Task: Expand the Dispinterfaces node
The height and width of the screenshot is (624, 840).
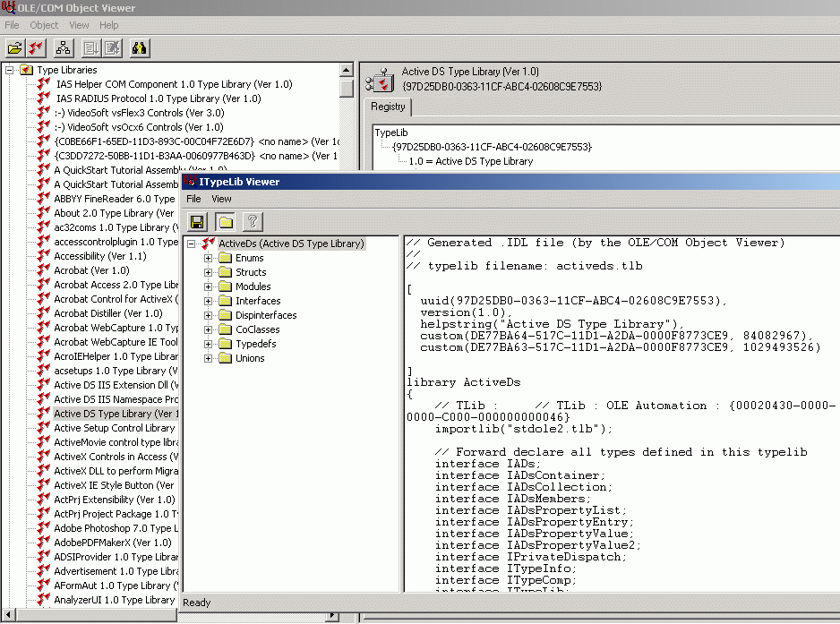Action: pyautogui.click(x=209, y=315)
